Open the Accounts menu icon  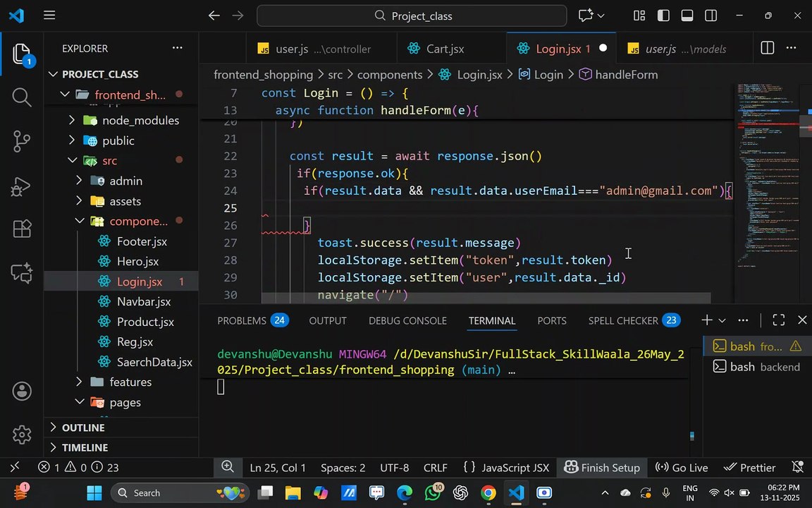click(x=22, y=392)
